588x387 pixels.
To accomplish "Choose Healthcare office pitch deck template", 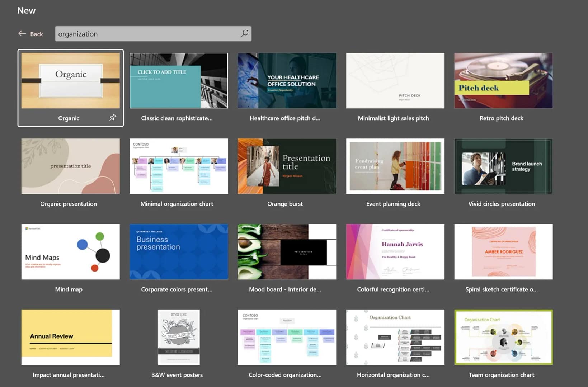I will 287,81.
